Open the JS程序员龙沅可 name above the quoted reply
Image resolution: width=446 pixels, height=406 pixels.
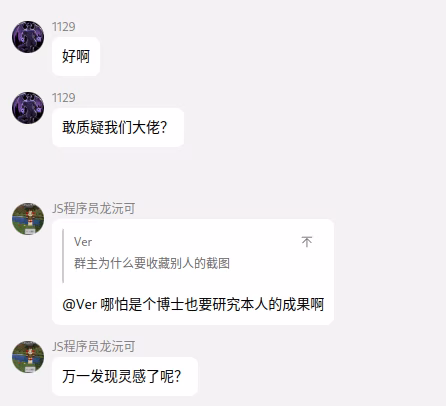click(x=94, y=209)
